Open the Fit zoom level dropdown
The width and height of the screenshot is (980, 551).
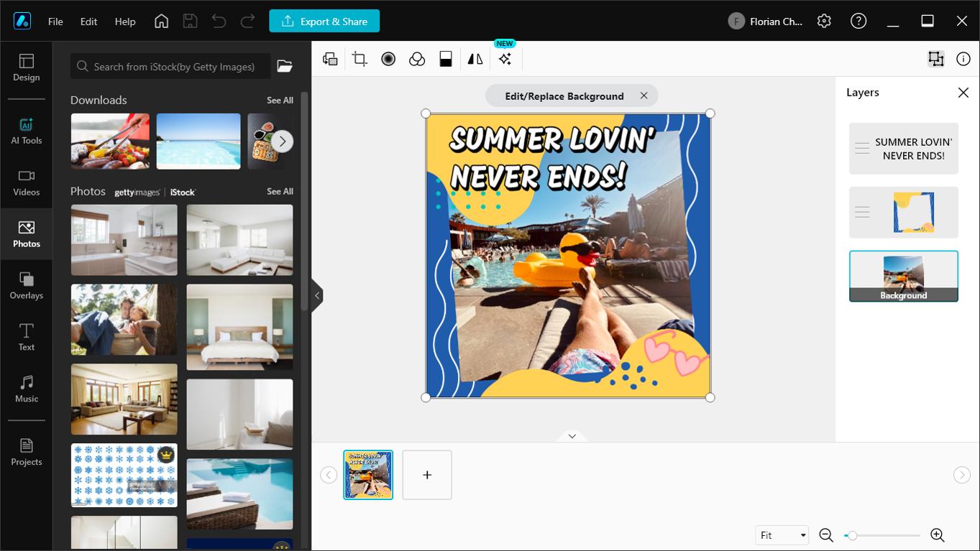click(x=782, y=534)
